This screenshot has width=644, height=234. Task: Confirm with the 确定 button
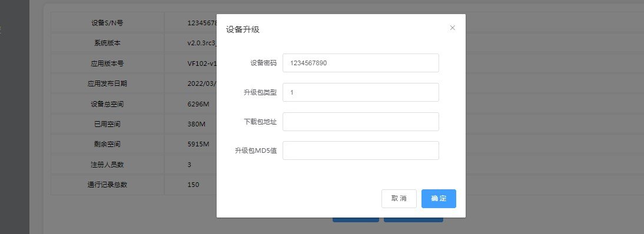coord(439,199)
